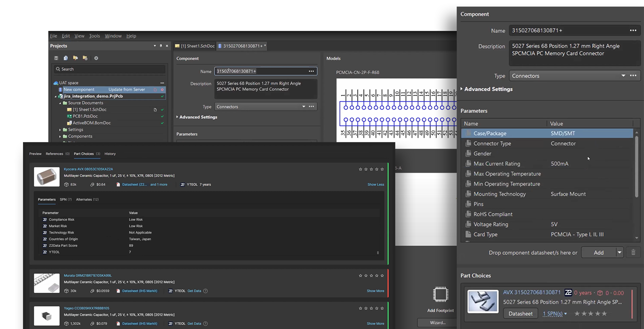
Task: Give the Murata part a star rating
Action: pyautogui.click(x=371, y=276)
